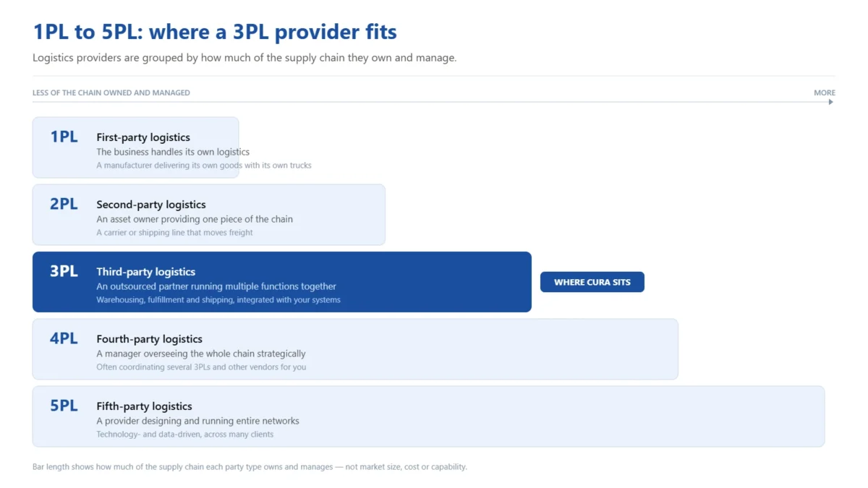868x488 pixels.
Task: Click the "3PL" label in the highlighted bar
Action: (x=64, y=271)
